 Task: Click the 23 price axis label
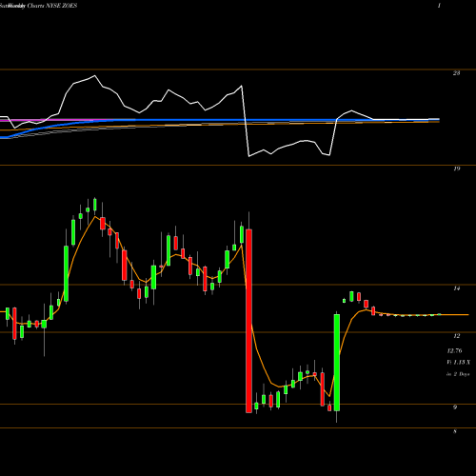tap(456, 73)
